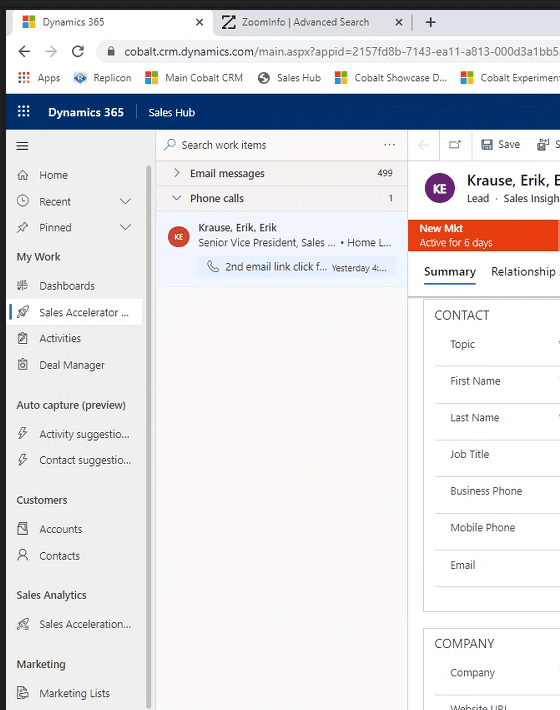Screen dimensions: 560x710
Task: Open record in new window icon
Action: point(455,145)
